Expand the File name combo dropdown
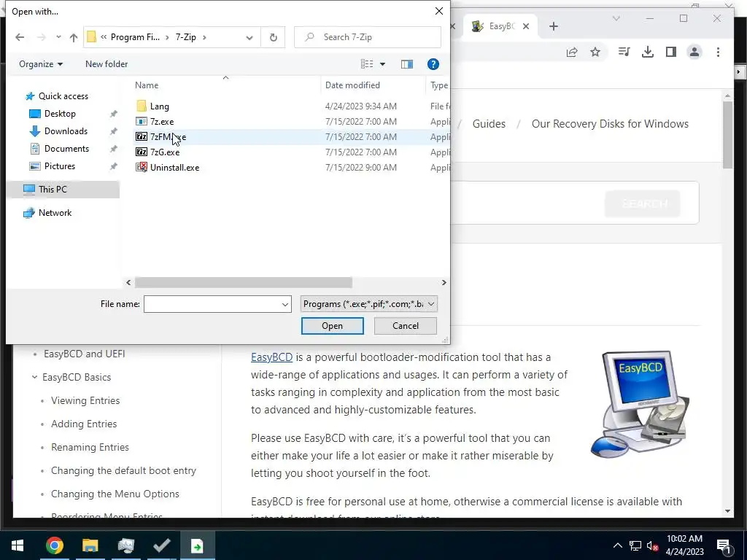747x560 pixels. (285, 304)
